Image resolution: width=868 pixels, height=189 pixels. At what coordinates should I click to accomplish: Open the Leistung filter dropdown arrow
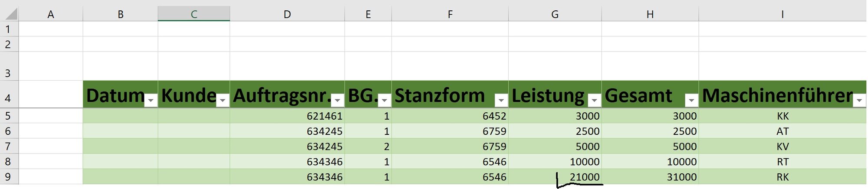pos(595,101)
